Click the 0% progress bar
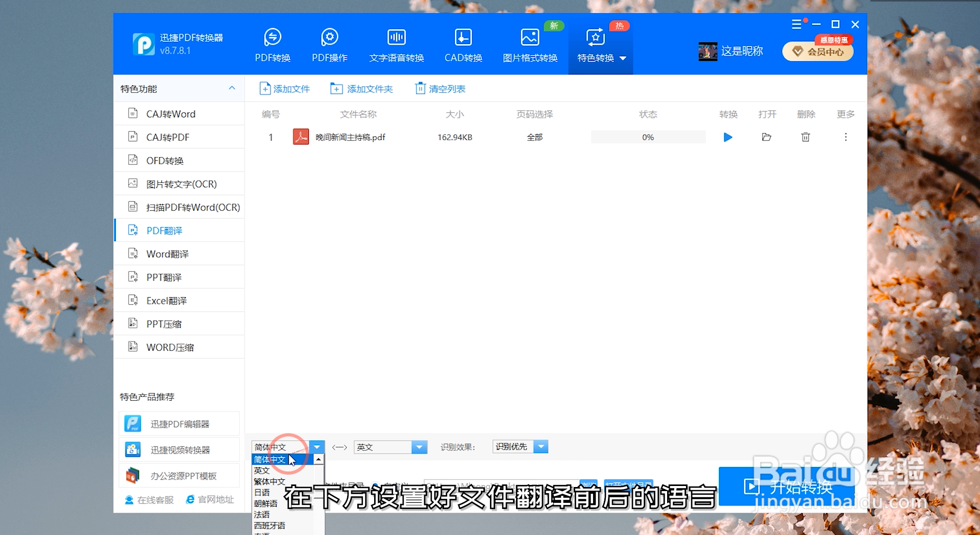The width and height of the screenshot is (980, 535). (648, 137)
